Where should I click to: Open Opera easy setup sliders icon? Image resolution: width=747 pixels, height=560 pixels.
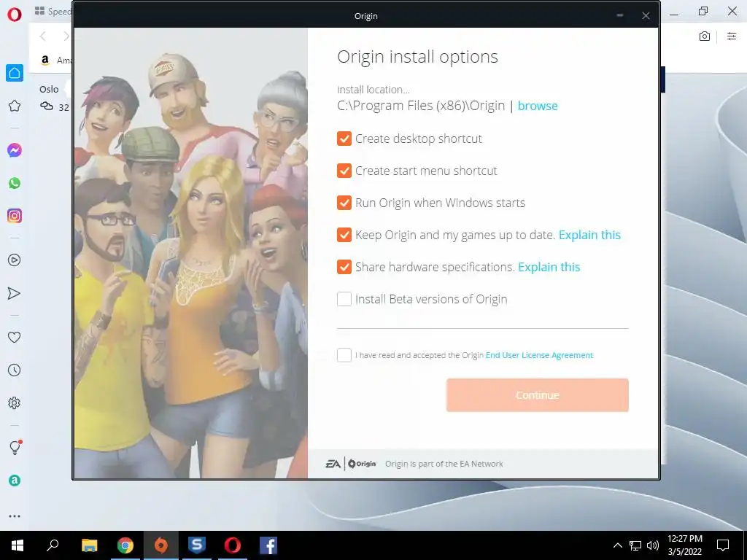(732, 36)
